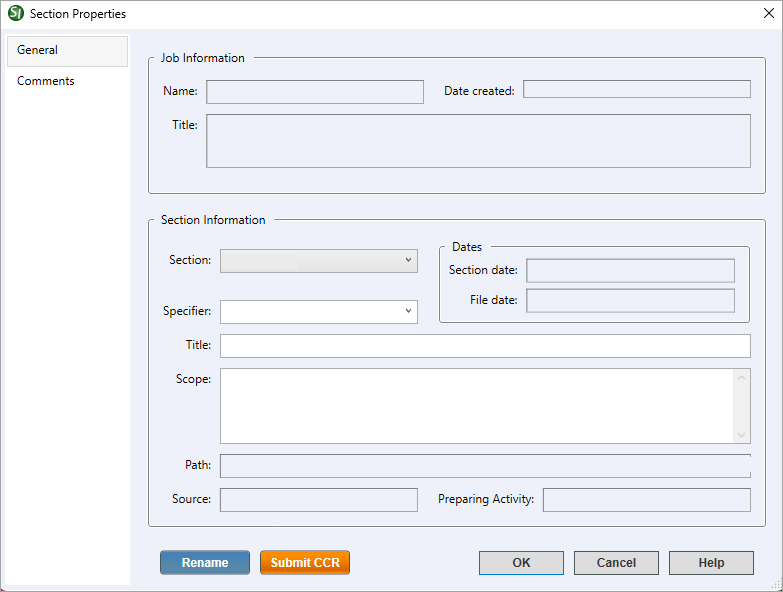This screenshot has height=592, width=783.
Task: Click the Preparing Activity field
Action: (646, 500)
